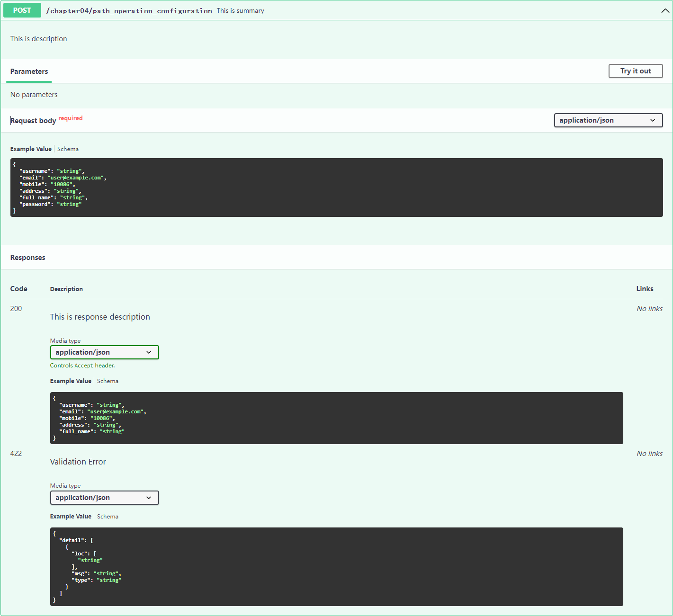Click 'No links' in the 200 row
Image resolution: width=673 pixels, height=616 pixels.
649,309
